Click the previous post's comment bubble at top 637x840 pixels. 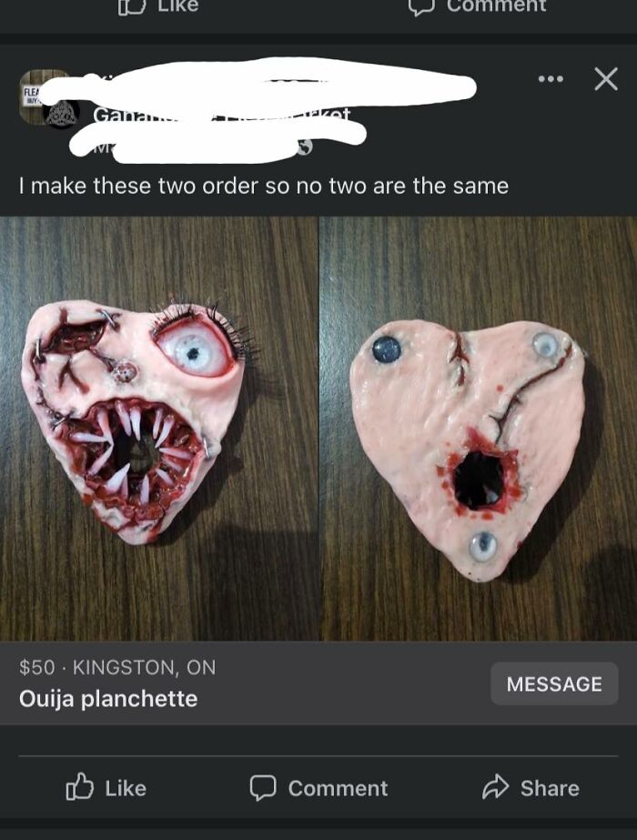pos(423,6)
